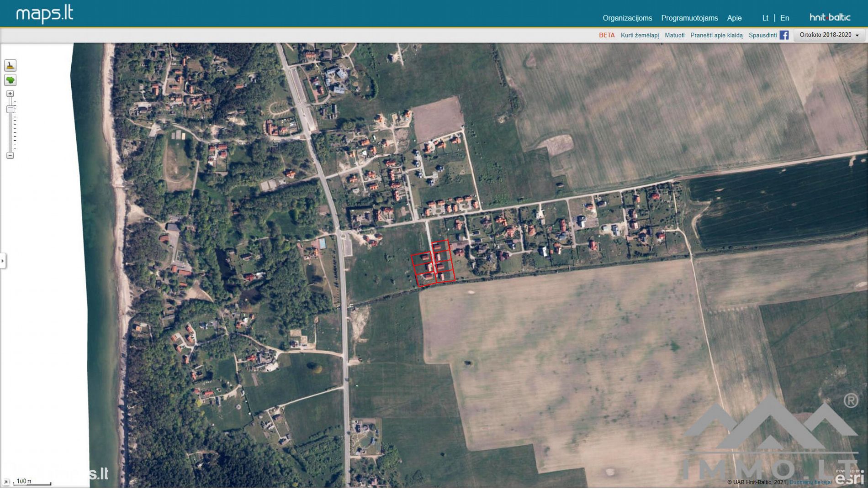Open the hnit-baltic logo link
This screenshot has width=868, height=489.
[830, 17]
